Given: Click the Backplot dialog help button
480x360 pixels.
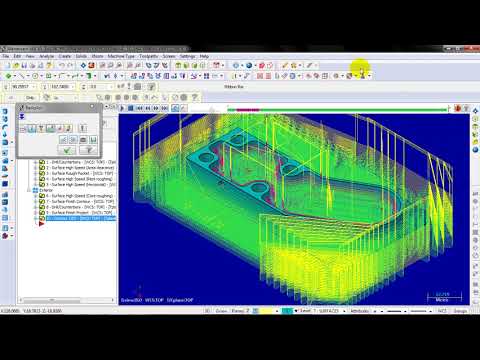Looking at the screenshot, I should click(x=88, y=150).
